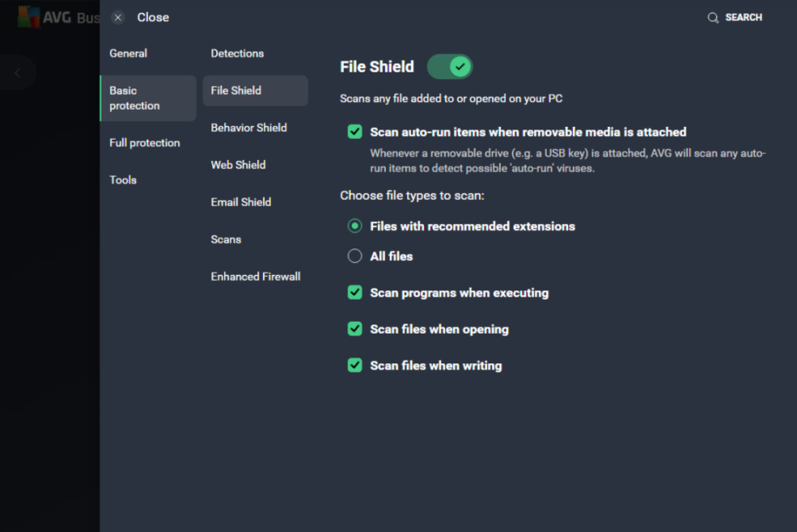Uncheck scan auto-run items for removable media
The height and width of the screenshot is (532, 797).
[355, 132]
